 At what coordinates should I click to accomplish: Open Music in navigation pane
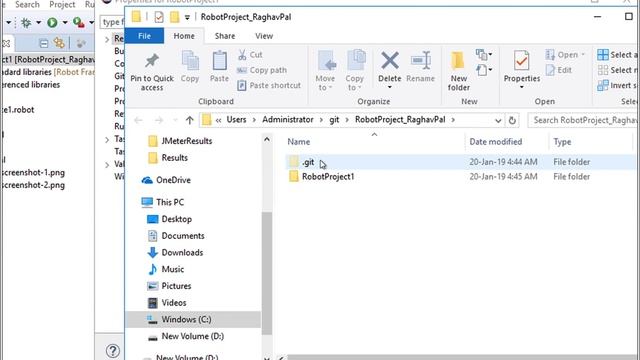point(165,269)
